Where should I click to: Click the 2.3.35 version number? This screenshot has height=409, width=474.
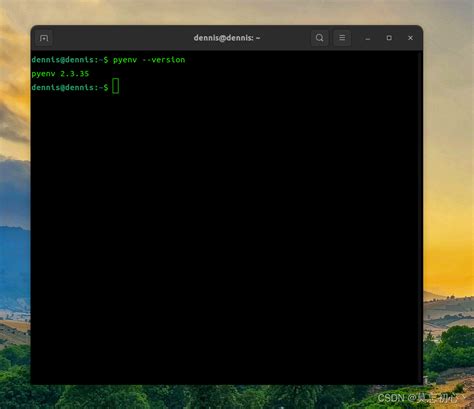point(75,73)
